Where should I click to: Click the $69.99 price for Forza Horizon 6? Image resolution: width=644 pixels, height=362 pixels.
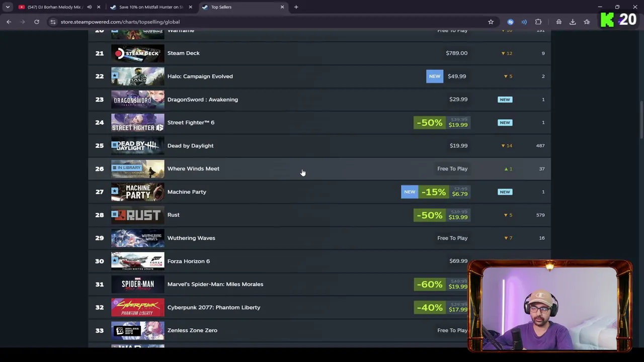(x=458, y=261)
